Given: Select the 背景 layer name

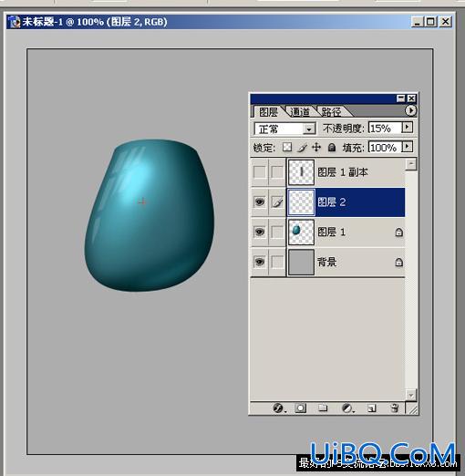Looking at the screenshot, I should 326,262.
